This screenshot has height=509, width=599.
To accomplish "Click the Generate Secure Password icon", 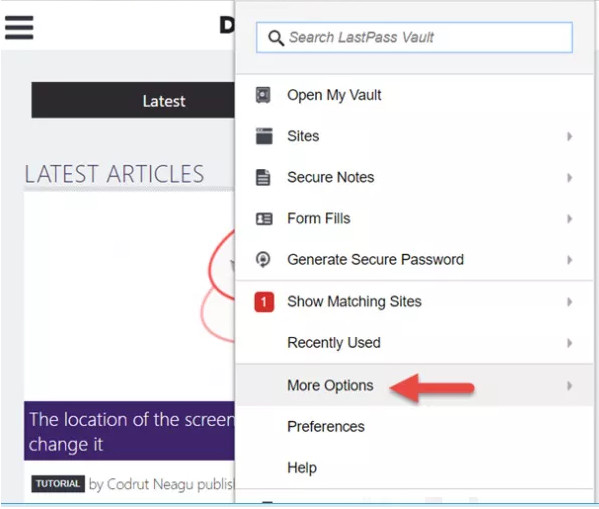I will click(263, 259).
